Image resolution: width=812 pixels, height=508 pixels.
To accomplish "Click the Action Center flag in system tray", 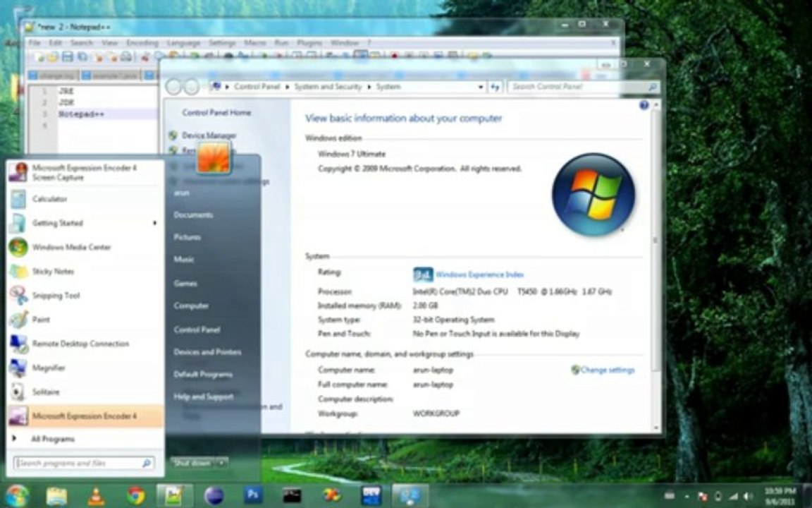I will pos(703,497).
